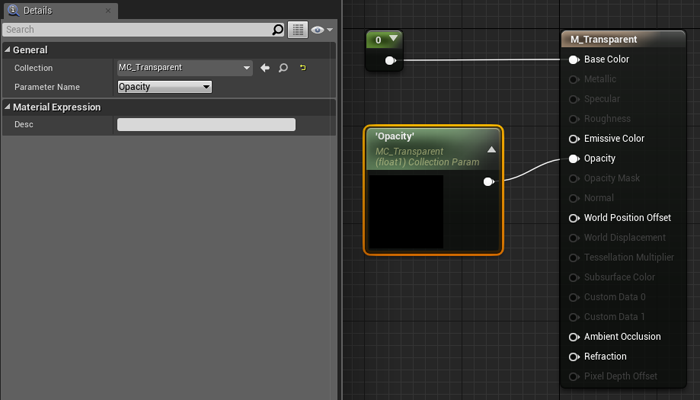This screenshot has height=400, width=700.
Task: Click the MC_Transparent subtitle on Opacity node
Action: 409,151
